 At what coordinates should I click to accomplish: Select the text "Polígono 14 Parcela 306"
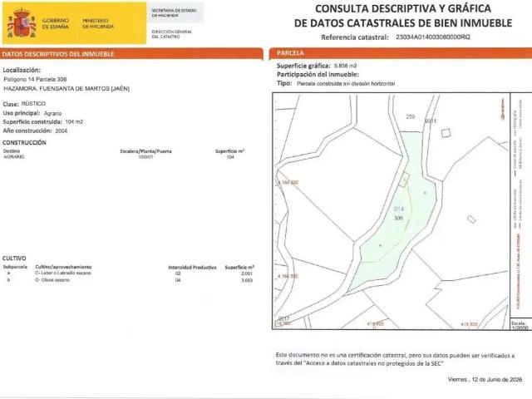(35, 80)
